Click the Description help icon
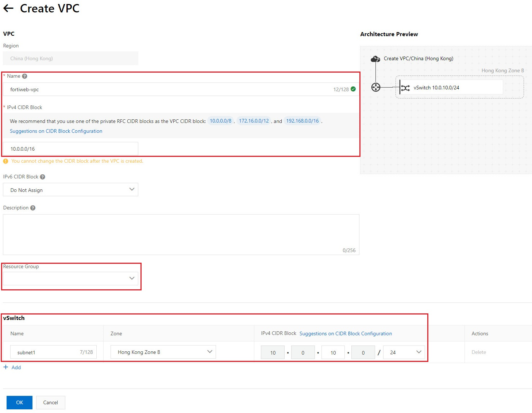The width and height of the screenshot is (532, 413). pyautogui.click(x=33, y=208)
